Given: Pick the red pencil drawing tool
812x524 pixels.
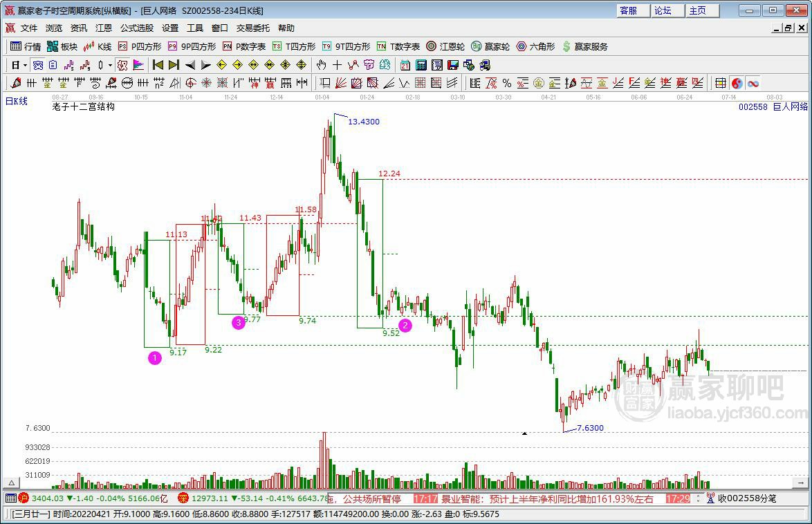Looking at the screenshot, I should pyautogui.click(x=16, y=83).
